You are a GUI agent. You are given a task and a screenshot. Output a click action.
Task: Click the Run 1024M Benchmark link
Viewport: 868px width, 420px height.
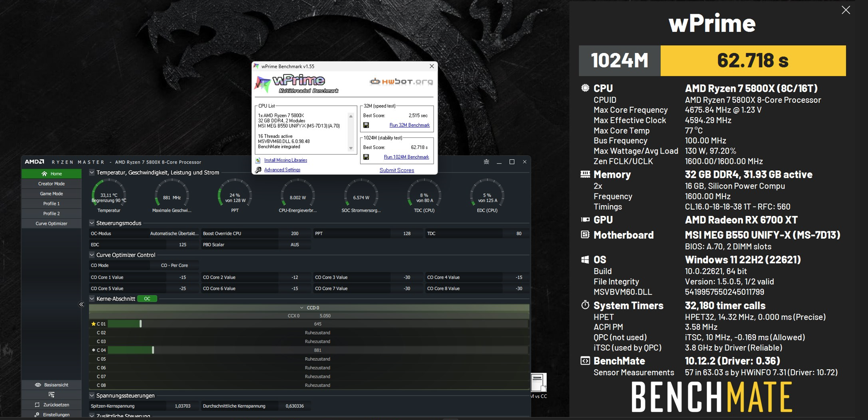[406, 157]
